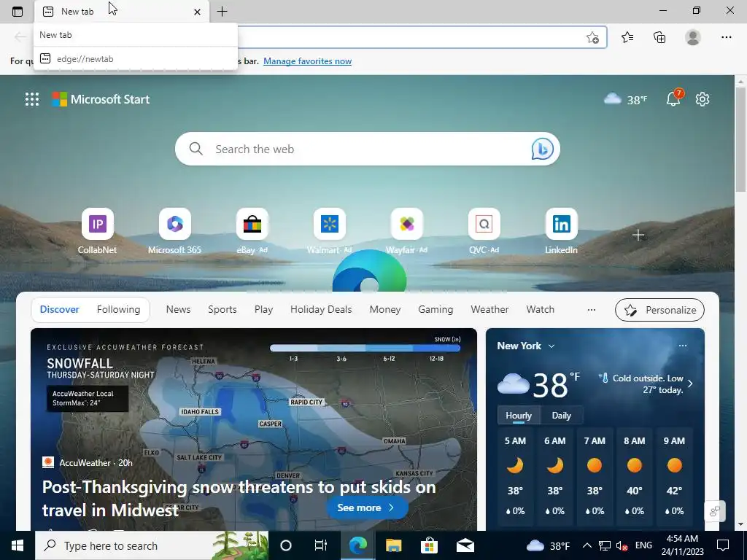Click the Personalize button
Image resolution: width=747 pixels, height=560 pixels.
point(659,310)
